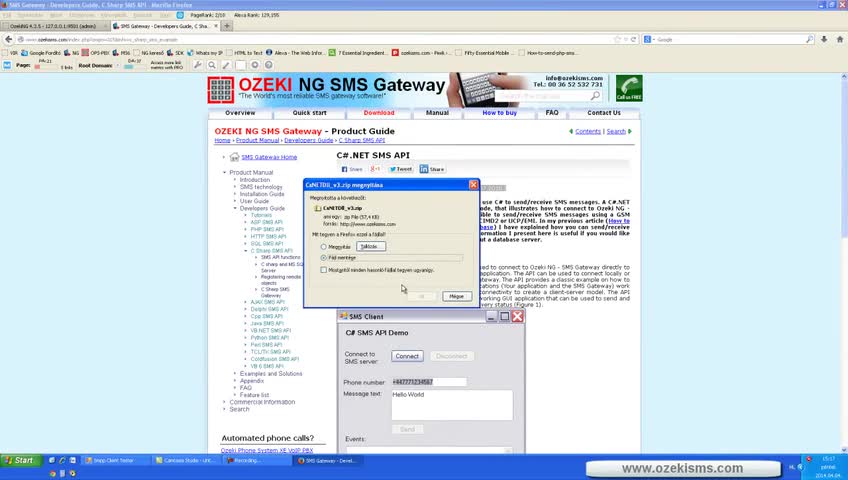Tick the always-do-this-for-similar-files checkbox

[x=323, y=270]
